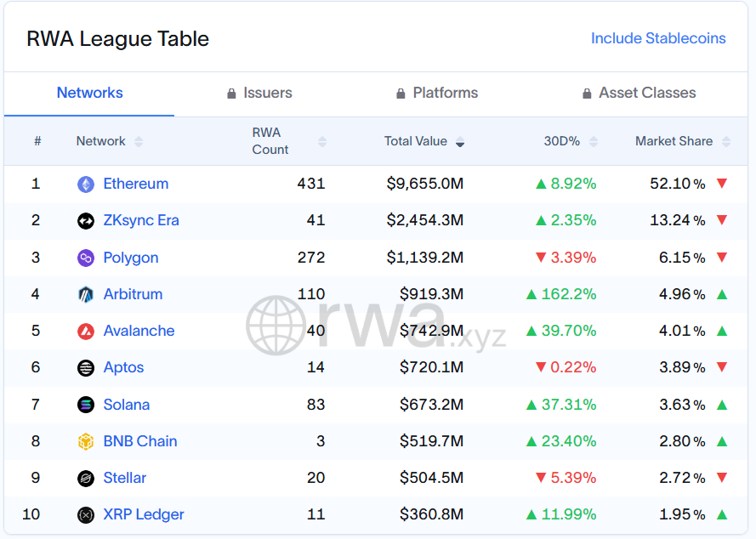
Task: Click the ZKsync Era logo icon
Action: coord(86,221)
